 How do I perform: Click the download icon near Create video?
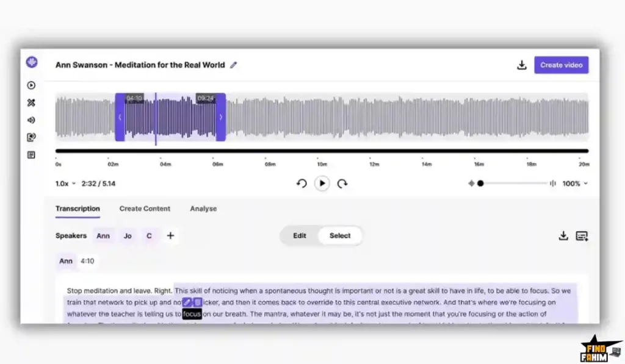point(522,64)
